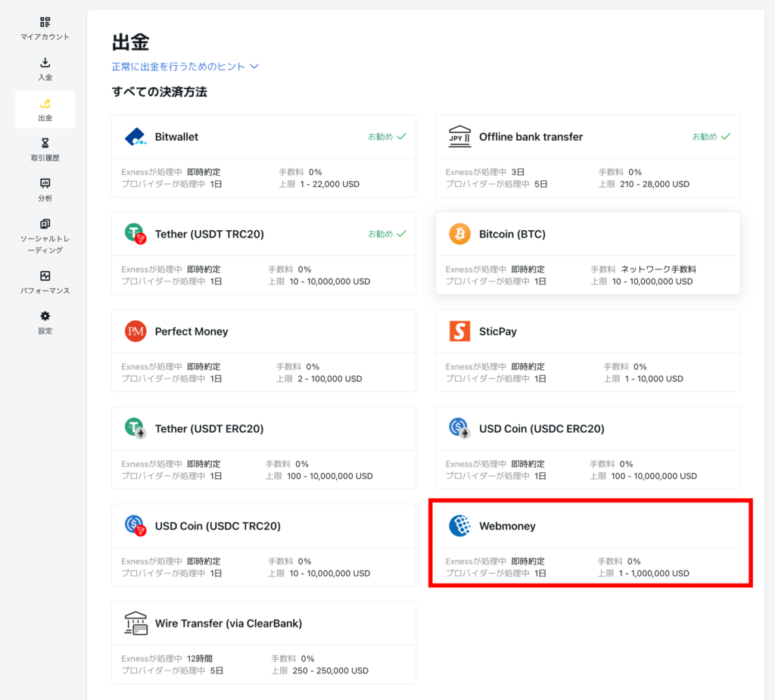Click the USDC ERC20 coin icon

459,428
